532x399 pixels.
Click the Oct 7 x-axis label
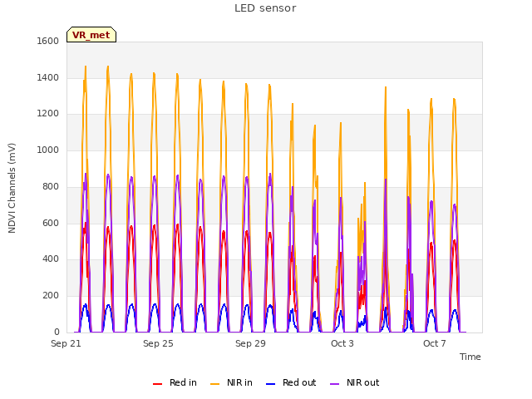click(x=434, y=343)
